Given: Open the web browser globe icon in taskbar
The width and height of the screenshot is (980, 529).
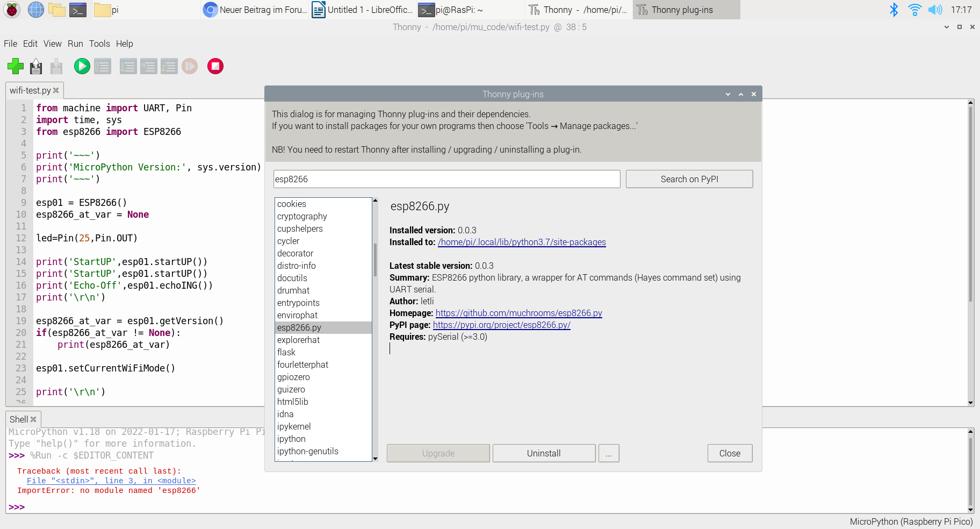Looking at the screenshot, I should (x=36, y=10).
